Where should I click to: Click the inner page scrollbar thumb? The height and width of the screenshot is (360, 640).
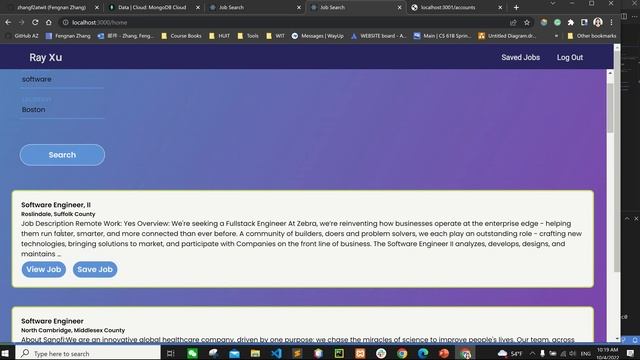610,108
